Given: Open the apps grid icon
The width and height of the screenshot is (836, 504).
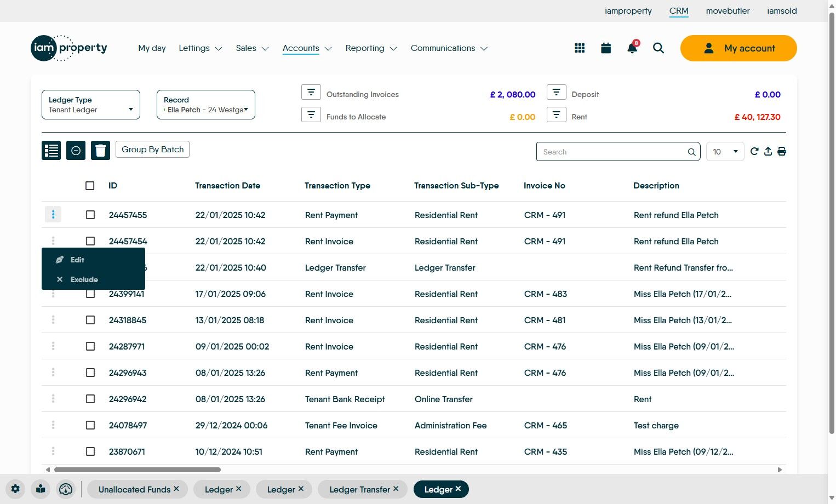Looking at the screenshot, I should click(x=580, y=48).
